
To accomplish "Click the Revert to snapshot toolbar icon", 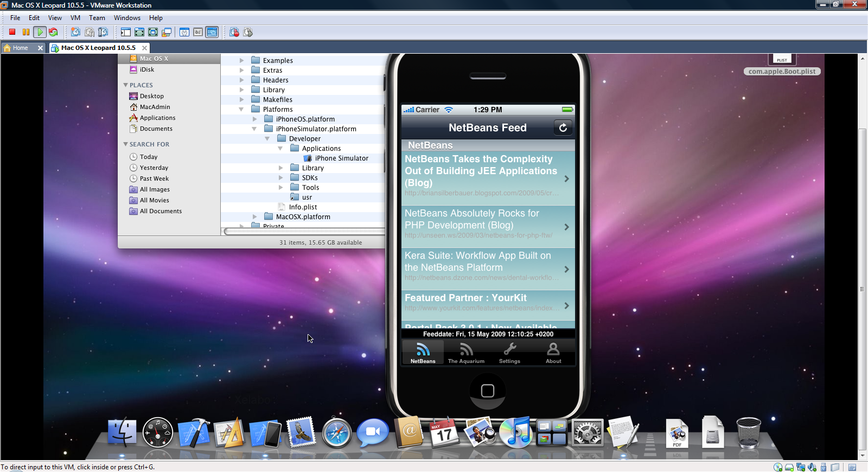I will pyautogui.click(x=90, y=32).
